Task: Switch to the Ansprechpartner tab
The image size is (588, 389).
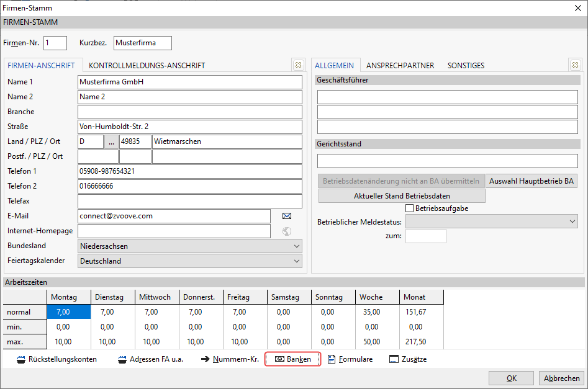Action: pos(400,65)
